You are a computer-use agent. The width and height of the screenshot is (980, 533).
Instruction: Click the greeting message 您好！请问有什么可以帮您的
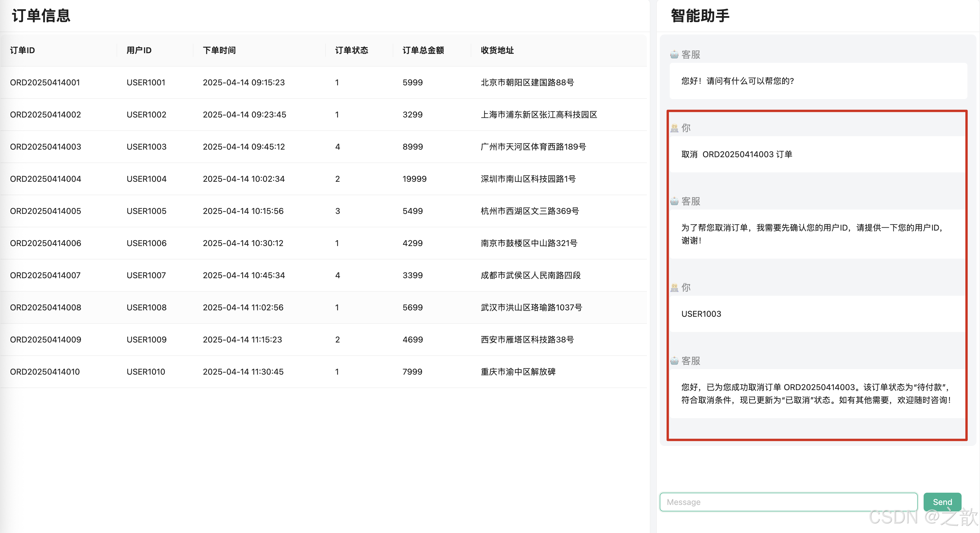click(x=737, y=81)
